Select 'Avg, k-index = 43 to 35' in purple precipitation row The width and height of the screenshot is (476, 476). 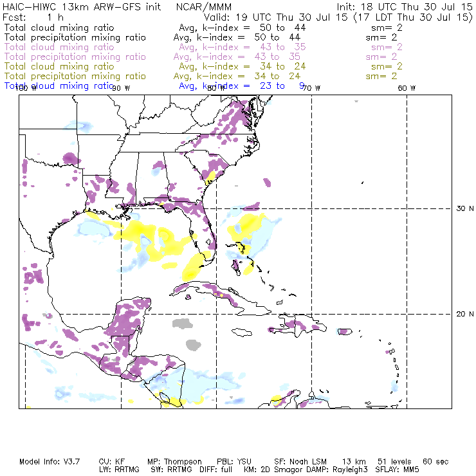pyautogui.click(x=237, y=57)
